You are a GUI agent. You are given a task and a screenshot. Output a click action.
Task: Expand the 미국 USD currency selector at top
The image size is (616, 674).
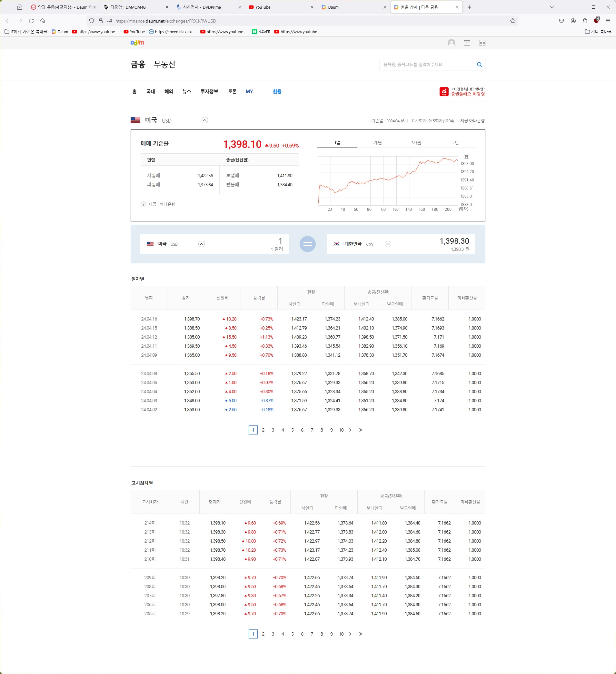coord(205,120)
